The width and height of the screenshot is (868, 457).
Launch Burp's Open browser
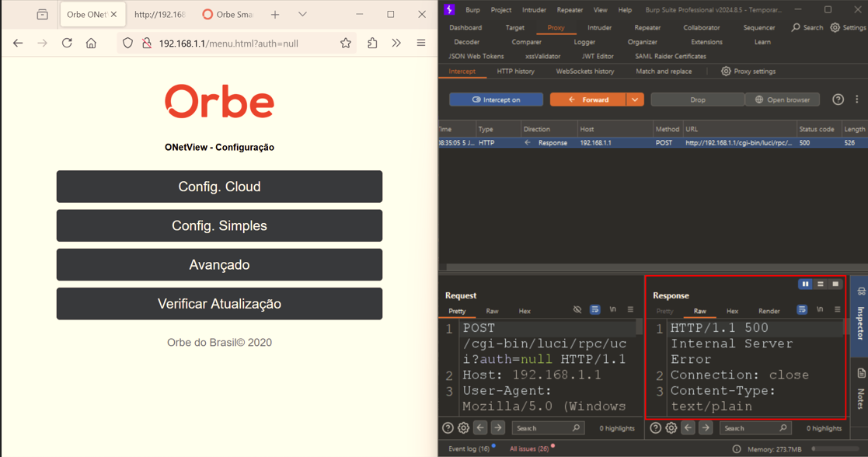[x=783, y=99]
